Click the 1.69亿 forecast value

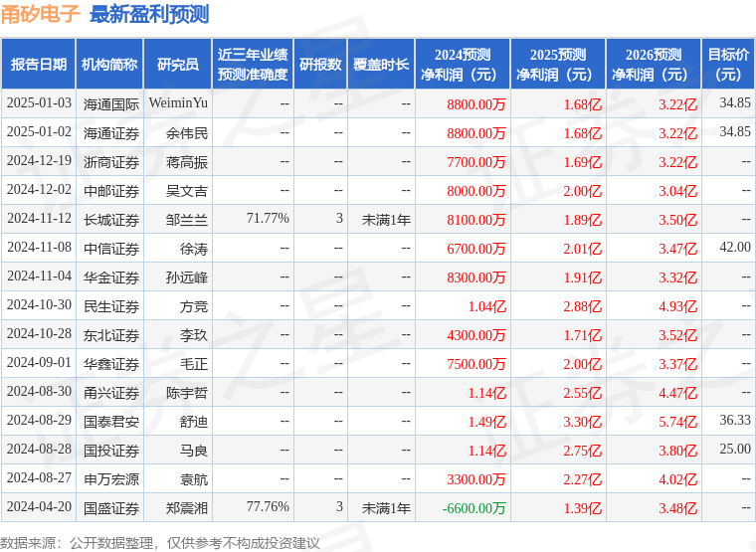(x=583, y=162)
